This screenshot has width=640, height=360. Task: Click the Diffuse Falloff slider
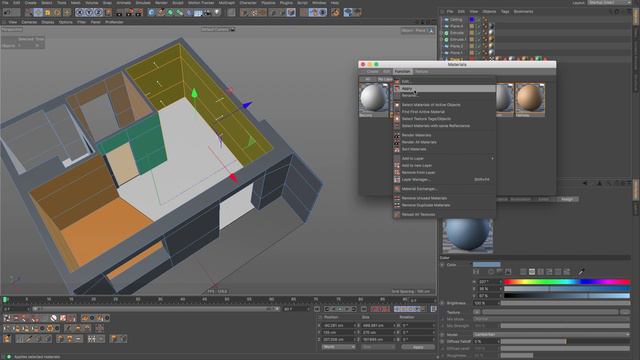[565, 342]
